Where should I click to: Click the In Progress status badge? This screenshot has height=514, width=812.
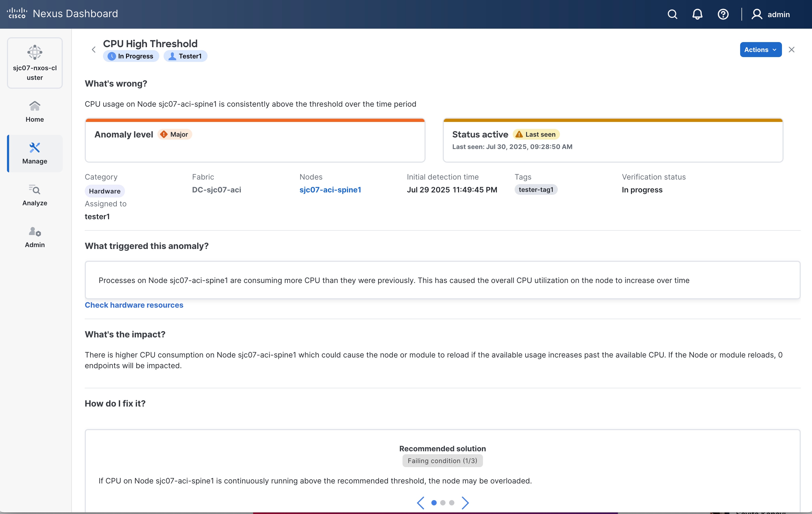pyautogui.click(x=131, y=56)
